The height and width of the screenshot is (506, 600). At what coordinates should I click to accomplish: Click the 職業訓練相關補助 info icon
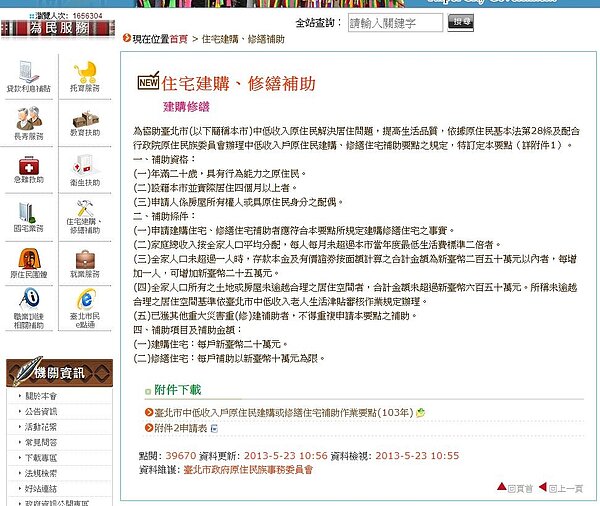[x=28, y=305]
